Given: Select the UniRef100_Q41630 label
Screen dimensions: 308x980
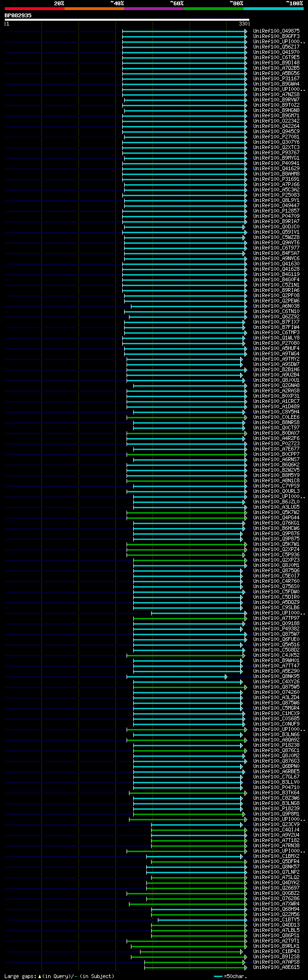Looking at the screenshot, I should 276,264.
